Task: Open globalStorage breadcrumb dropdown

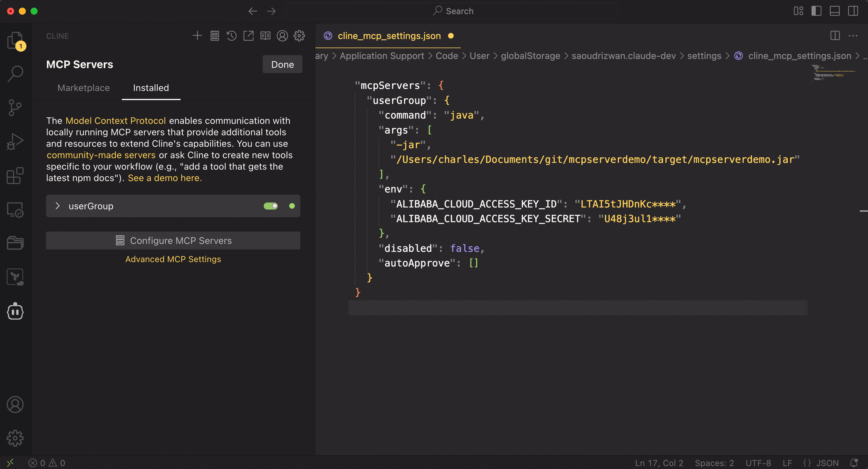Action: click(x=530, y=56)
